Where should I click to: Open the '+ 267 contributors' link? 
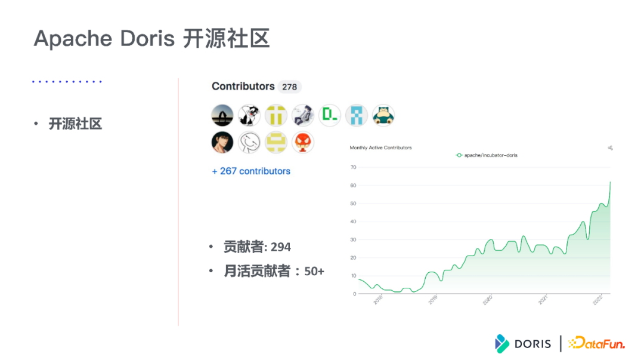(x=250, y=171)
